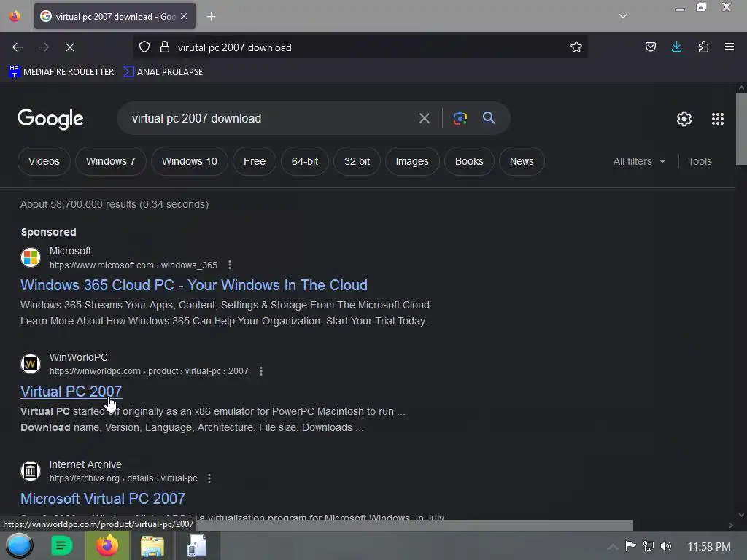This screenshot has height=560, width=747.
Task: Apply the Windows 7 filter chip
Action: point(111,161)
